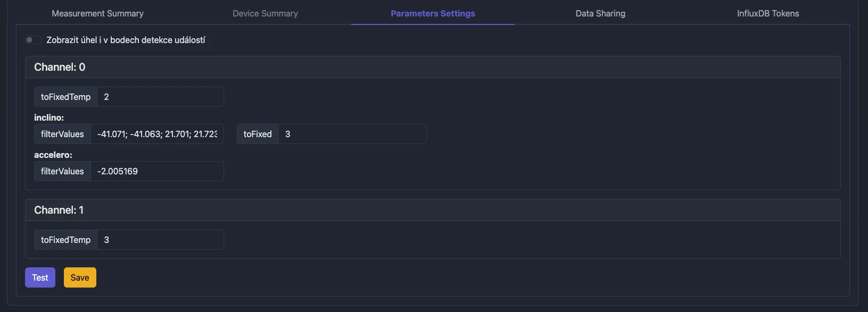The width and height of the screenshot is (868, 312).
Task: Click the 'toFixed' label next to value 3
Action: pyautogui.click(x=258, y=134)
